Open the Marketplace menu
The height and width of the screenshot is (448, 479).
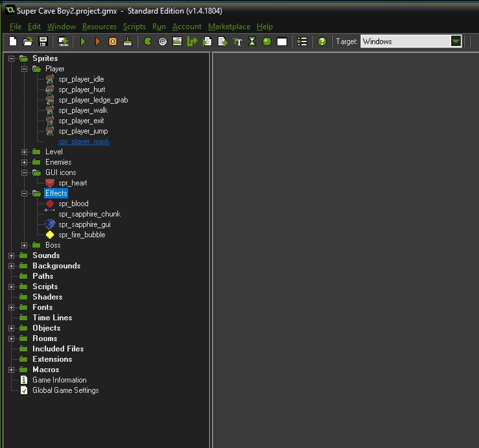(x=229, y=27)
